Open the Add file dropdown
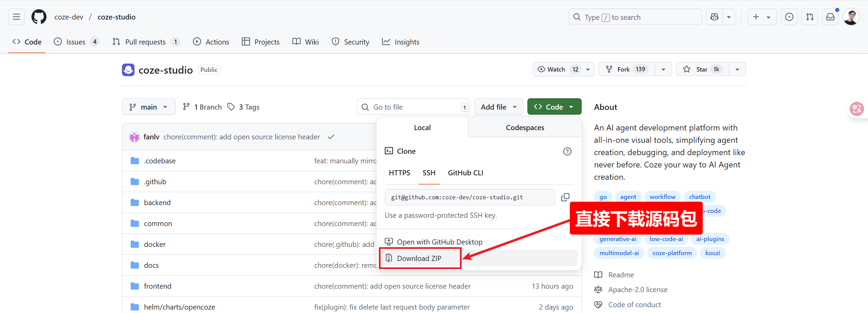Image resolution: width=868 pixels, height=313 pixels. coord(499,107)
